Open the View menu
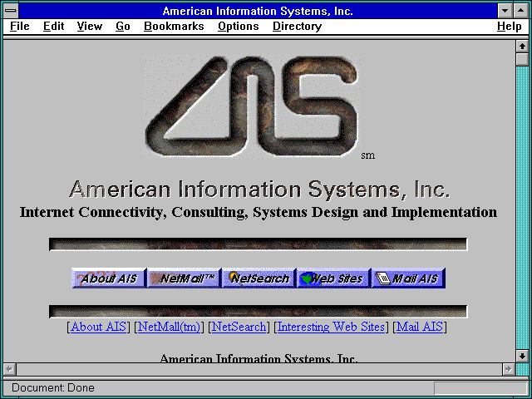 [89, 26]
